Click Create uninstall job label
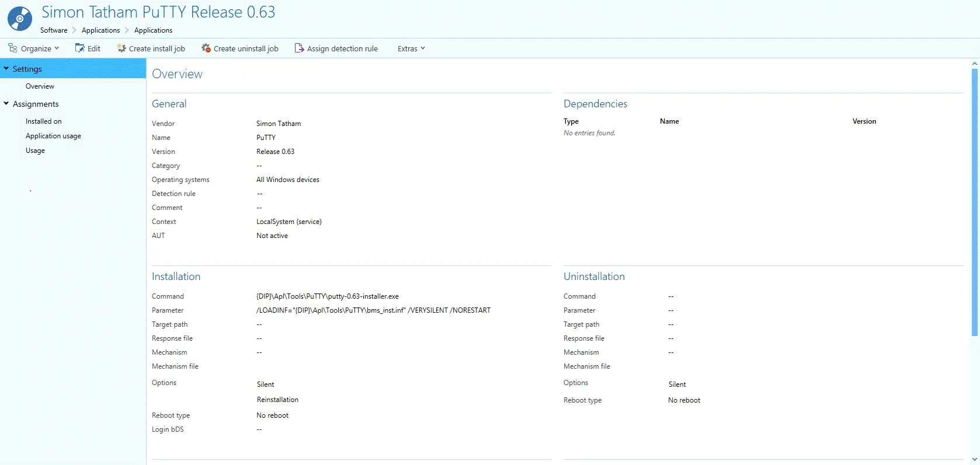980x465 pixels. (246, 48)
